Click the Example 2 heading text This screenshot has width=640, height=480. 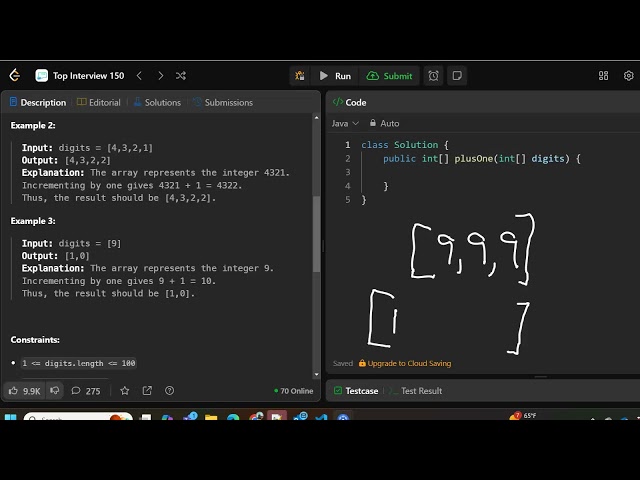[x=33, y=125]
